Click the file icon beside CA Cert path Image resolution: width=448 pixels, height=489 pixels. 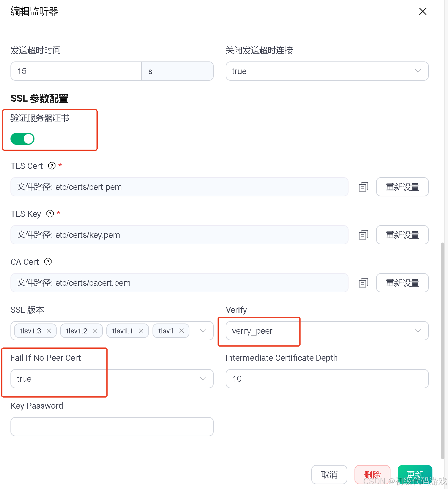pyautogui.click(x=363, y=283)
